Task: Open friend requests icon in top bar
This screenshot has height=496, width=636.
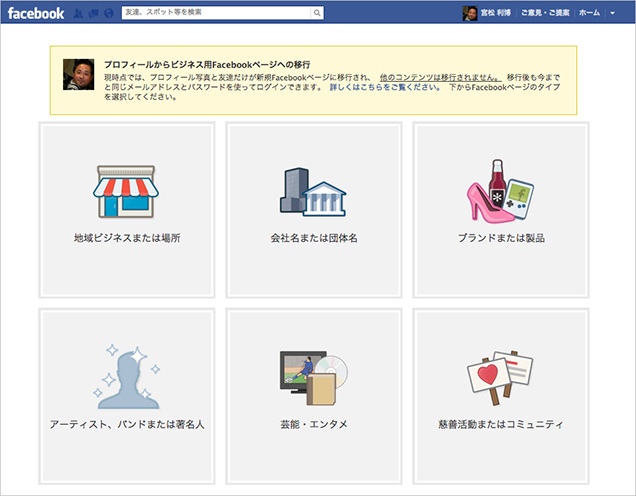Action: (x=79, y=14)
